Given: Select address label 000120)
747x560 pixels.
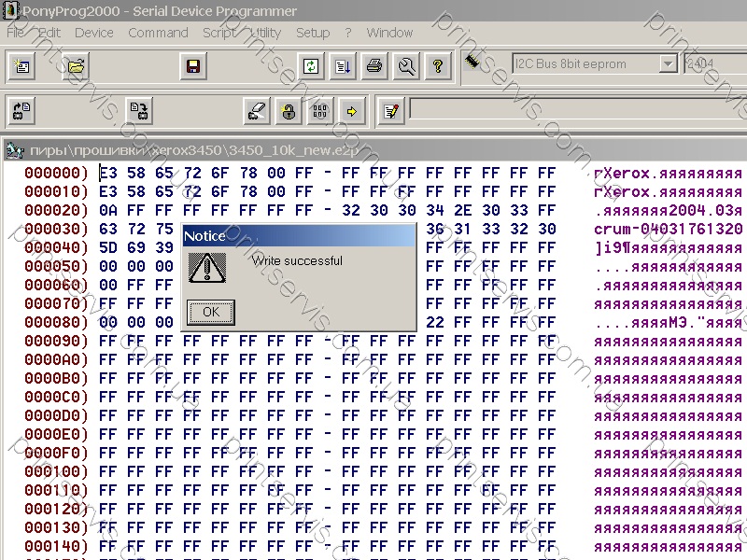Looking at the screenshot, I should [x=57, y=509].
